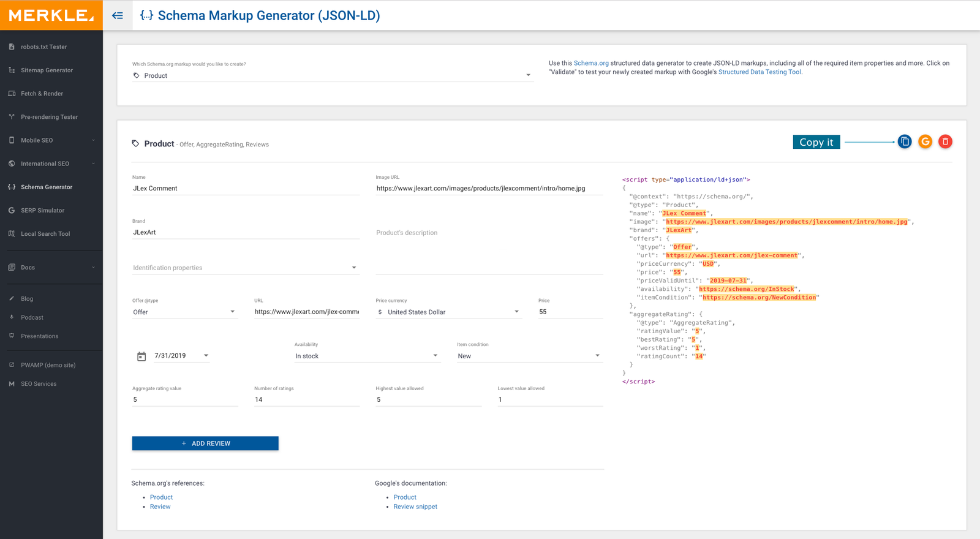This screenshot has height=539, width=980.
Task: Open the 7/31/2019 date dropdown arrow
Action: point(206,355)
